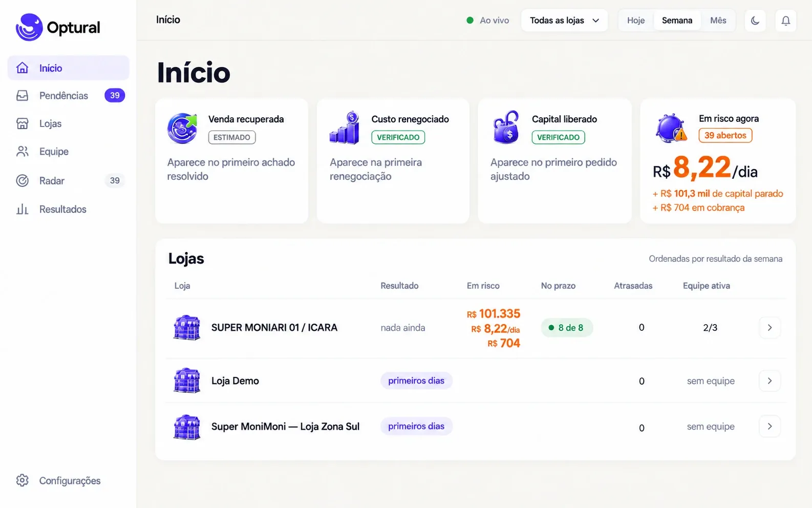This screenshot has height=508, width=812.
Task: Expand the Super MoniMoni Zona Sul row chevron
Action: coord(770,427)
